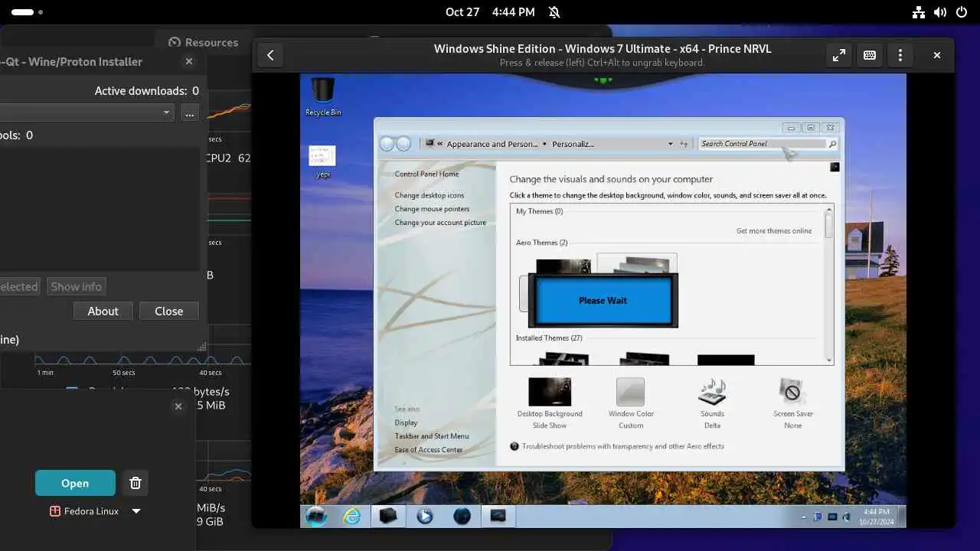The image size is (980, 551).
Task: Open GNOME network status icon
Action: 919,12
